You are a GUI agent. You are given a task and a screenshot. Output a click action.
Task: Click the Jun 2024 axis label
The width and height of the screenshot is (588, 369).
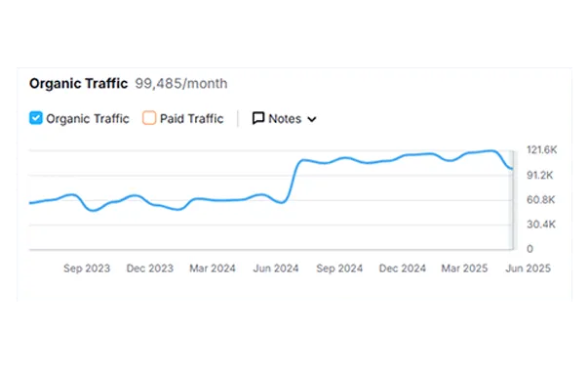pyautogui.click(x=276, y=268)
